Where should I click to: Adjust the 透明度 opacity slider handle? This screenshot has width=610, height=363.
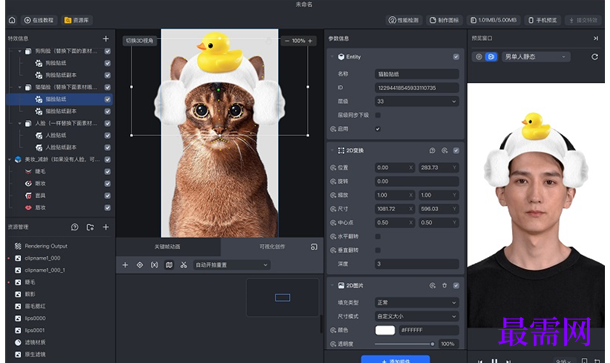[x=432, y=344]
